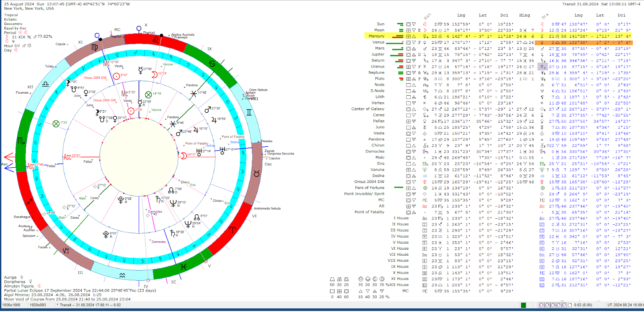Click the 'New York, New York, USA' location text
644x312 pixels.
[29, 8]
